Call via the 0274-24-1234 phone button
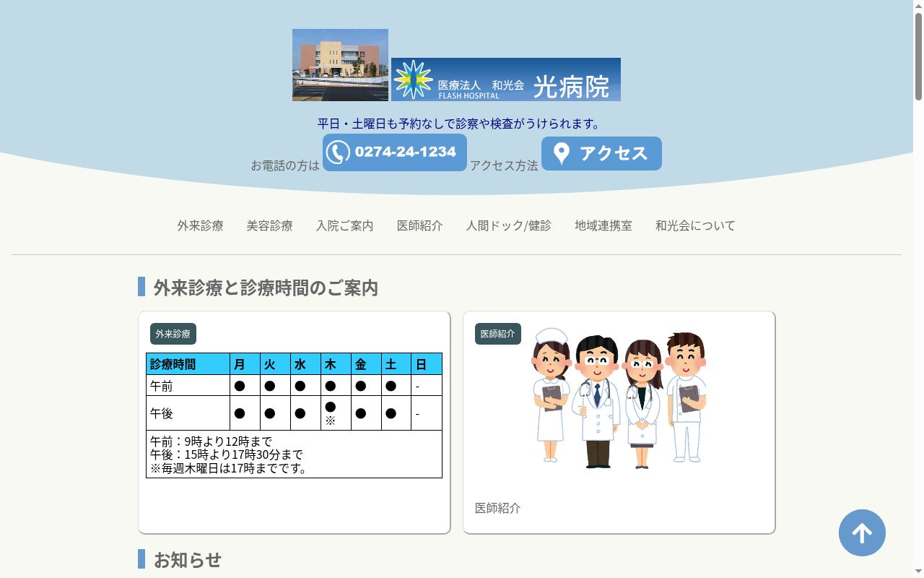Image resolution: width=924 pixels, height=578 pixels. click(395, 152)
